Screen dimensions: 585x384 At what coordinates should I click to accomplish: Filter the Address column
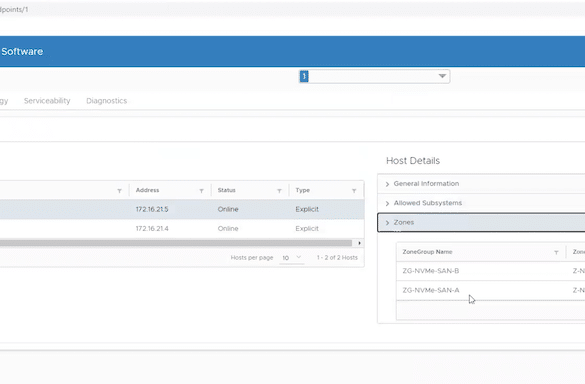201,191
